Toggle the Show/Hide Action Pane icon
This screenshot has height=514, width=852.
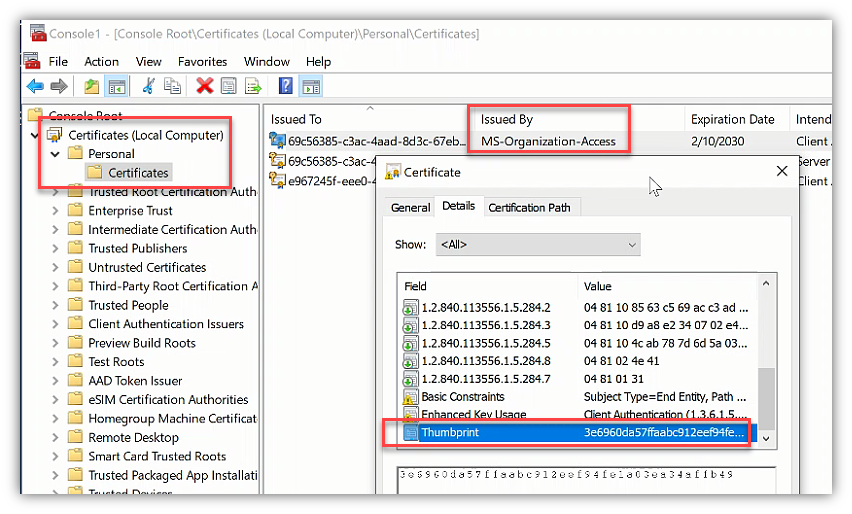311,86
